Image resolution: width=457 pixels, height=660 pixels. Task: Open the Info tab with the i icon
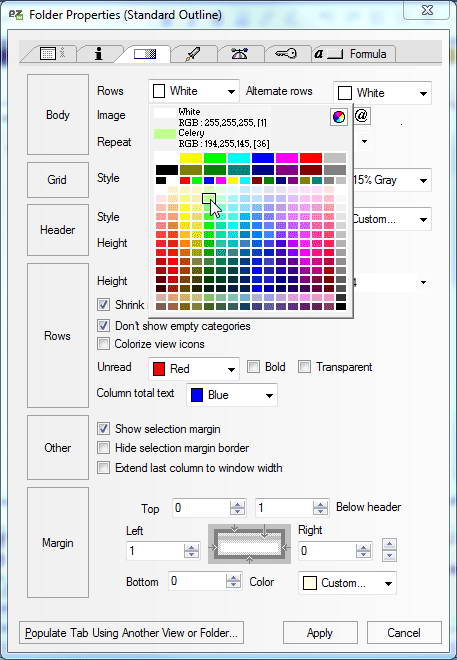click(98, 54)
